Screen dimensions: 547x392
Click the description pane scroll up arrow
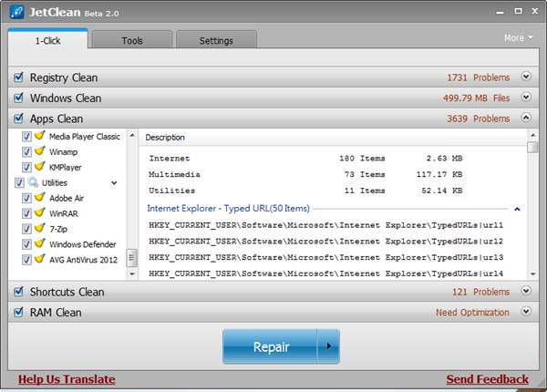532,135
